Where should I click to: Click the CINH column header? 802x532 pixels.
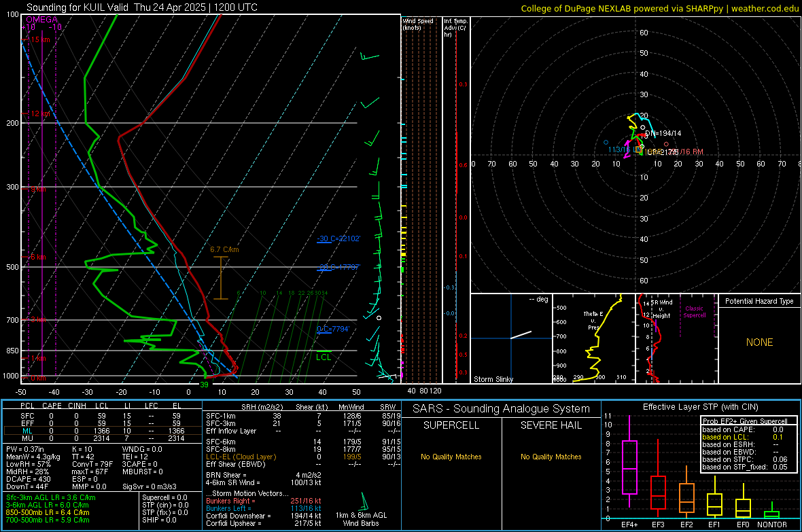77,406
